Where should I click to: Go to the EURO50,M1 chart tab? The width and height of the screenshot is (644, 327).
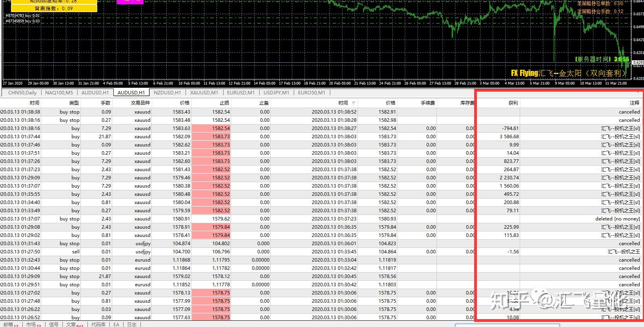(311, 93)
